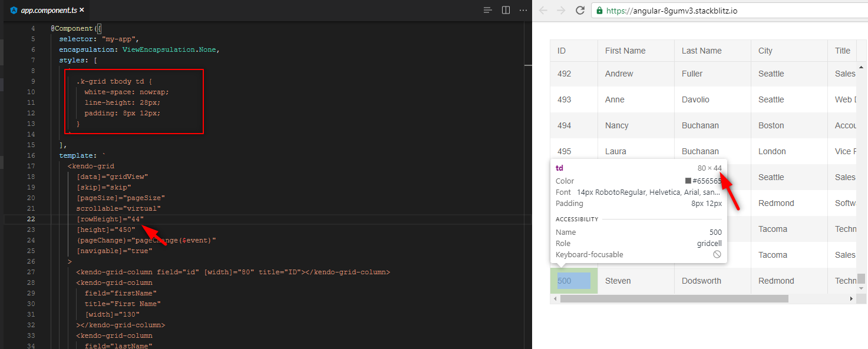Close the app.component.ts tab
The height and width of the screenshot is (349, 868).
click(82, 10)
